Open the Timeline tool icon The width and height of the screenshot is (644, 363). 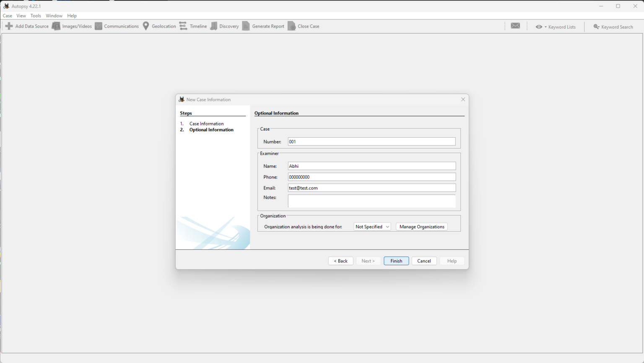(x=183, y=26)
